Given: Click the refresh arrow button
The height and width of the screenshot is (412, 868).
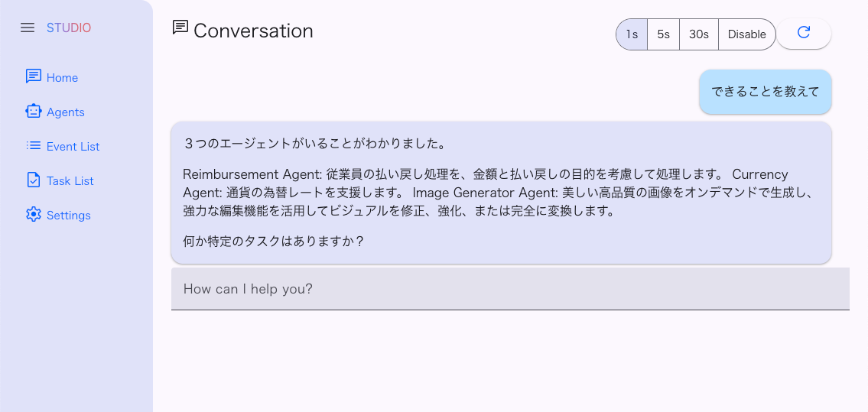Looking at the screenshot, I should click(804, 33).
